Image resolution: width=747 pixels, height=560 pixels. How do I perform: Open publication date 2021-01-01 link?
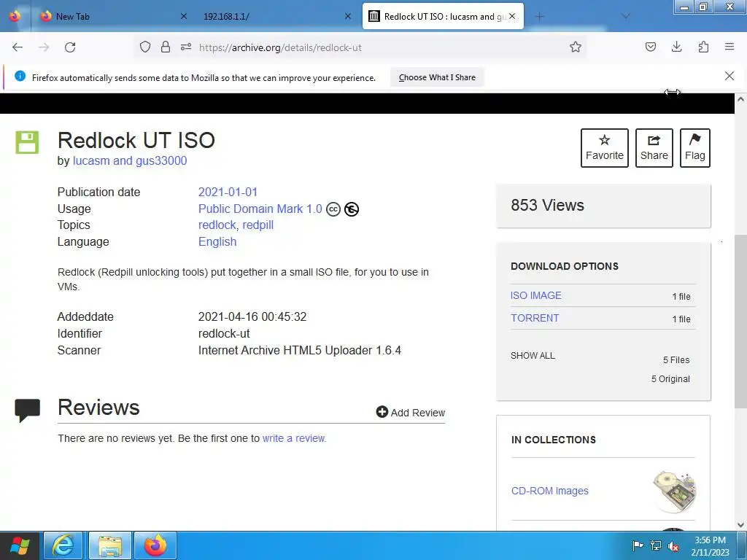pyautogui.click(x=228, y=192)
